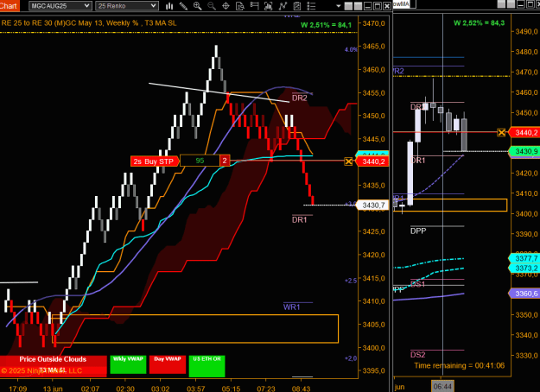Image resolution: width=540 pixels, height=392 pixels.
Task: Select the wMA tab in right window
Action: 403,3
